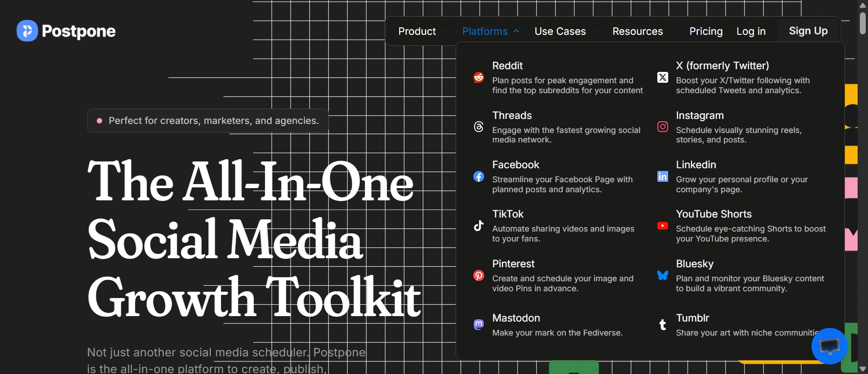Click 'Grow your personal profile' description
868x374 pixels.
tap(742, 185)
